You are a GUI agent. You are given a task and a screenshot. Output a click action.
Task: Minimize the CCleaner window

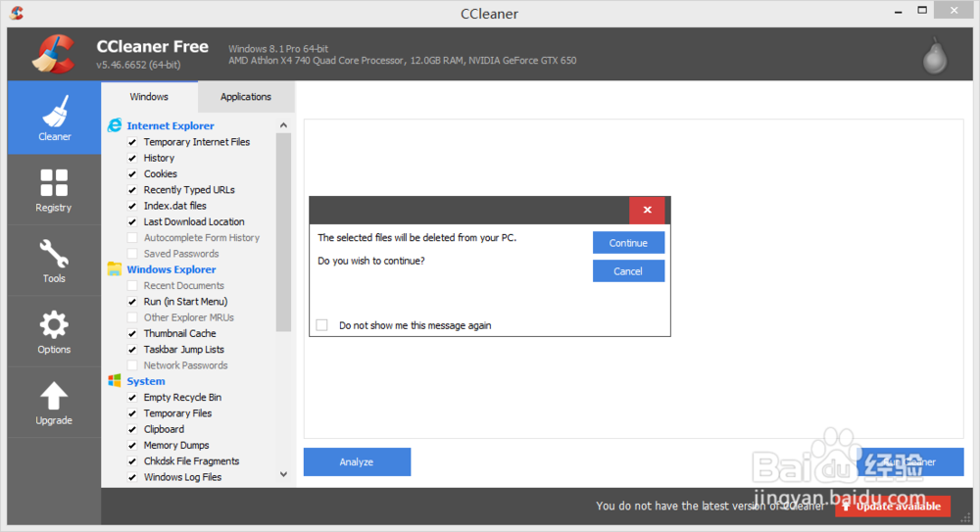pyautogui.click(x=898, y=11)
